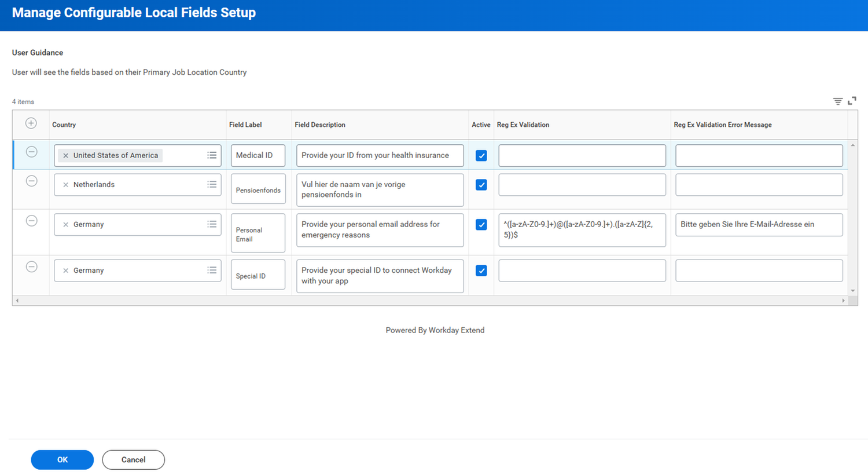Clear the United States of America selection
Screen dimensions: 868x475
66,155
